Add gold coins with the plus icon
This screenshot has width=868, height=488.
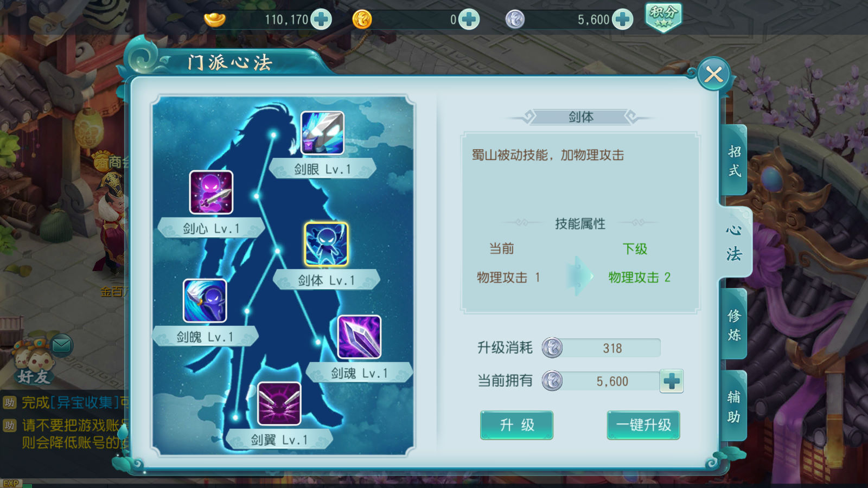[x=469, y=20]
